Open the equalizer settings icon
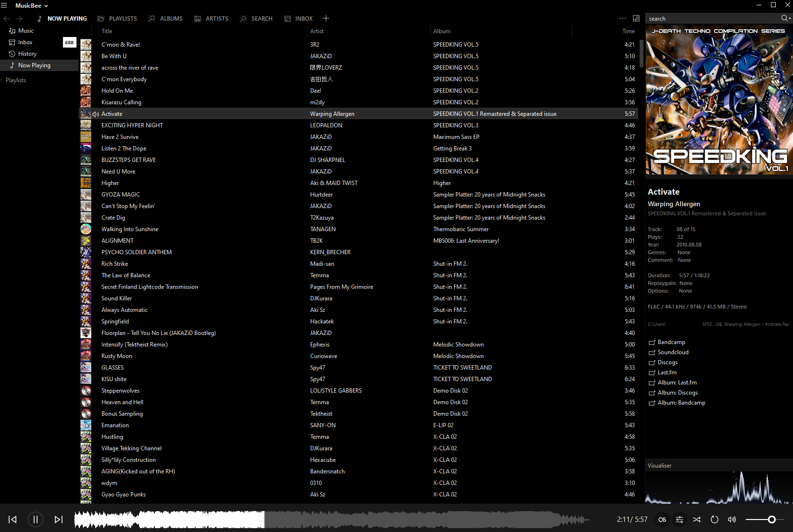 (680, 520)
